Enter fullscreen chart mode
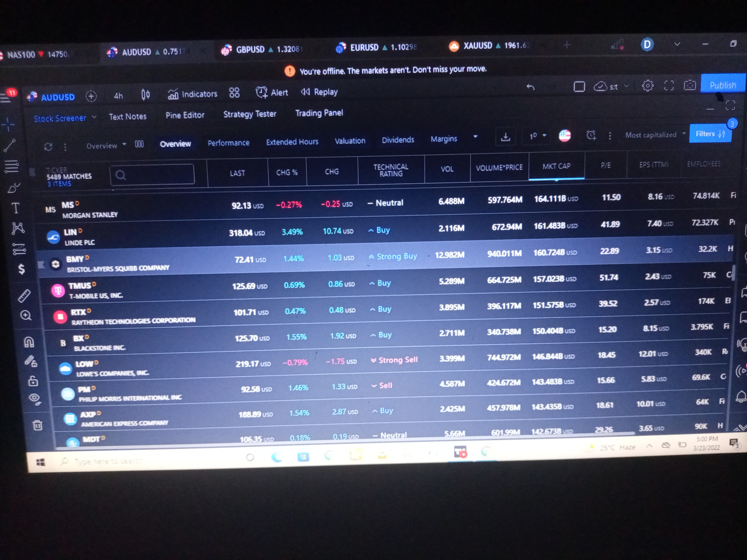 coord(669,85)
